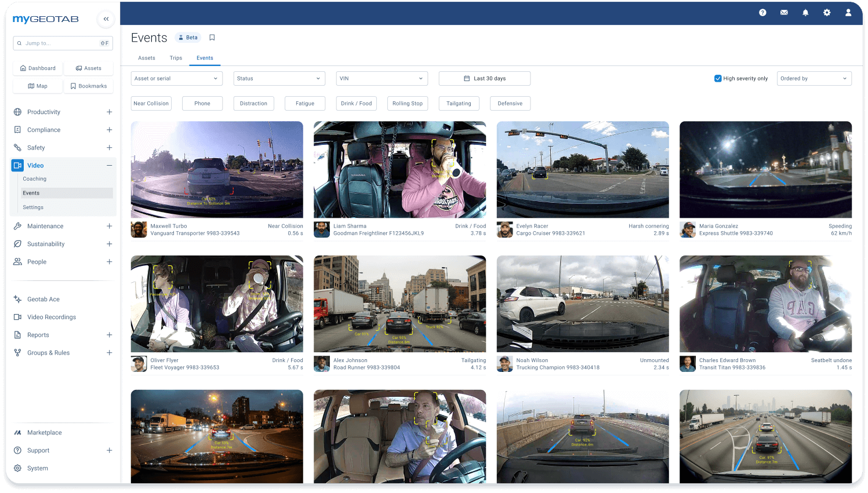The width and height of the screenshot is (868, 493).
Task: Open Maxwell Turbo's Near Collision event video
Action: (x=216, y=169)
